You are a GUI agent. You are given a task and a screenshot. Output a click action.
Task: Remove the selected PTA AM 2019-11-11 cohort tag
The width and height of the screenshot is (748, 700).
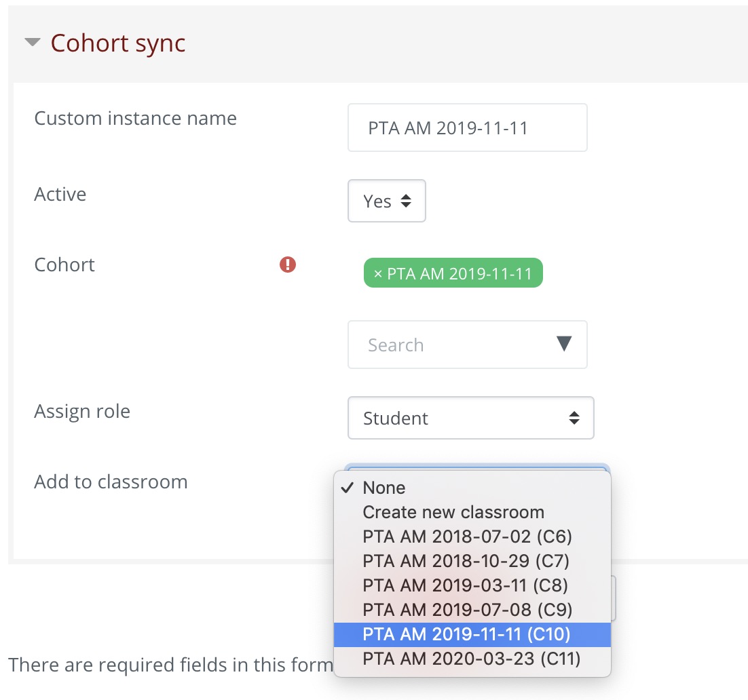click(378, 273)
